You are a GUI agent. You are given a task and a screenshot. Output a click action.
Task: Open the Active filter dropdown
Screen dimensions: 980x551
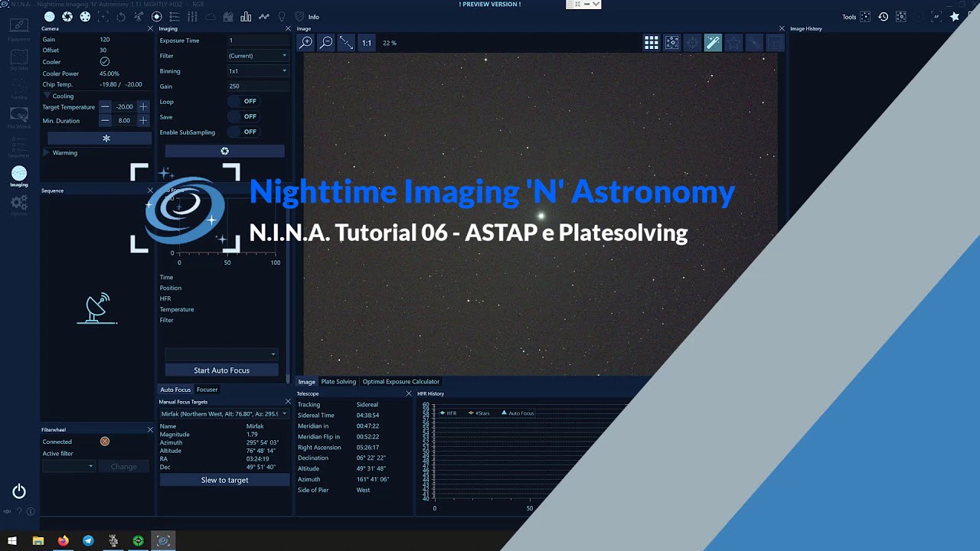69,466
